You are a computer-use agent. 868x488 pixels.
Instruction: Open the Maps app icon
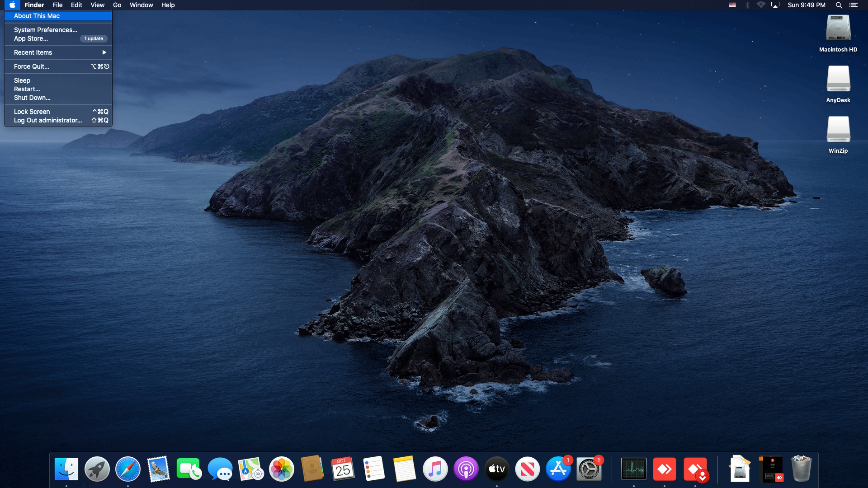pyautogui.click(x=250, y=469)
